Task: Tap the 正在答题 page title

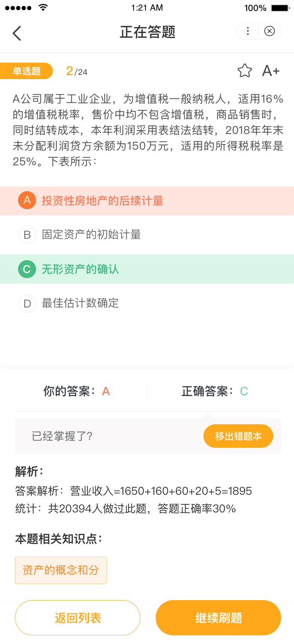Action: tap(147, 32)
